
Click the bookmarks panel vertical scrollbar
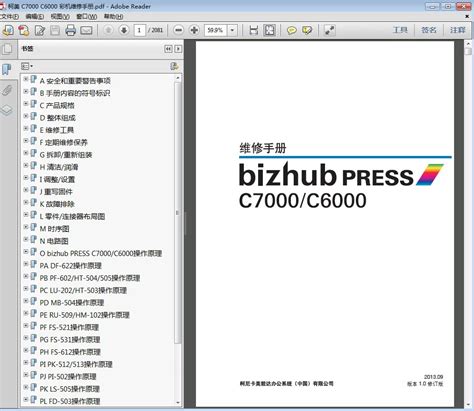178,213
